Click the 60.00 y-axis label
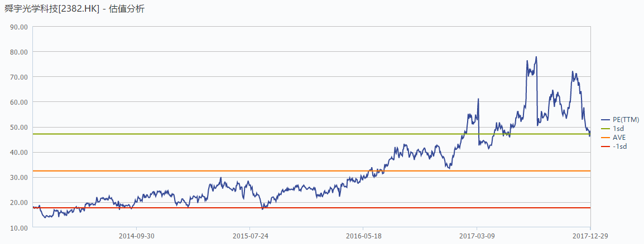 point(18,102)
